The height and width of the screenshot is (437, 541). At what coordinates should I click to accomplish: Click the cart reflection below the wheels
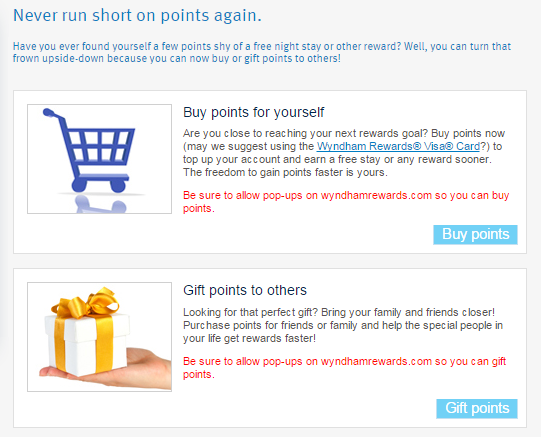pyautogui.click(x=100, y=204)
